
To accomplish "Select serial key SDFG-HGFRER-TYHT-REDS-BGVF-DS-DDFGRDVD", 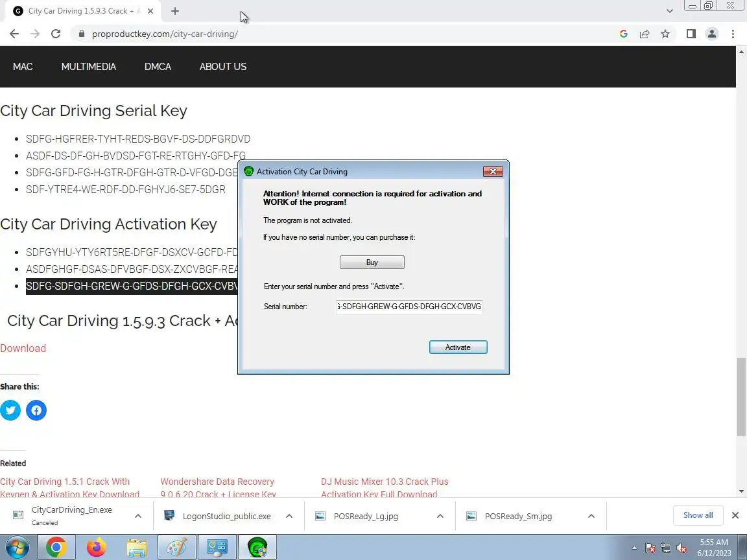I will click(138, 139).
